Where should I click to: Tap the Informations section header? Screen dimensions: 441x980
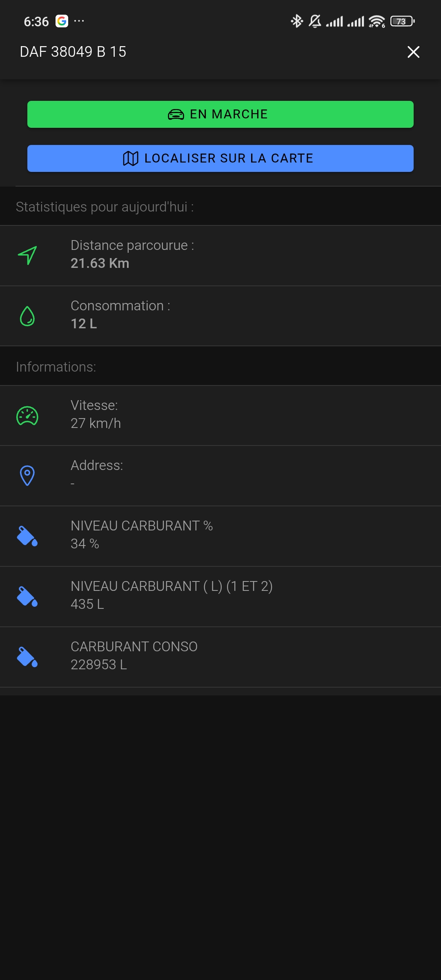56,367
